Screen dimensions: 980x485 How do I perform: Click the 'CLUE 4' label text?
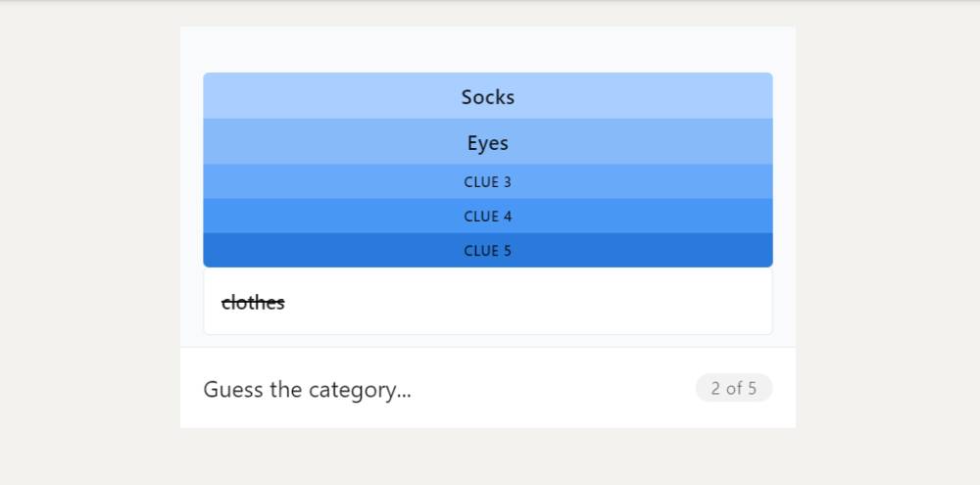(x=487, y=217)
